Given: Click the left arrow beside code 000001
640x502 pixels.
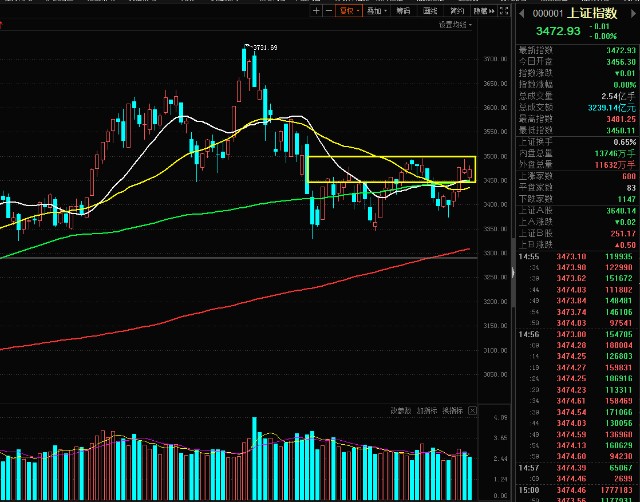Looking at the screenshot, I should click(x=522, y=13).
